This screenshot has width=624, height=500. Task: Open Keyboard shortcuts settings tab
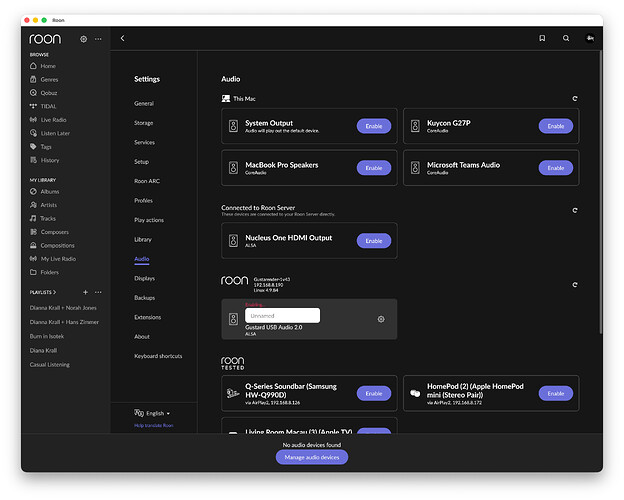click(x=158, y=356)
